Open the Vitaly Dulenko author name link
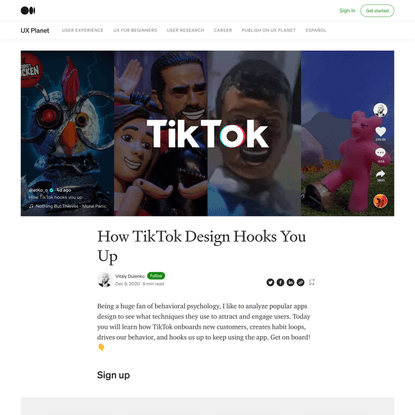Image resolution: width=415 pixels, height=415 pixels. point(130,276)
